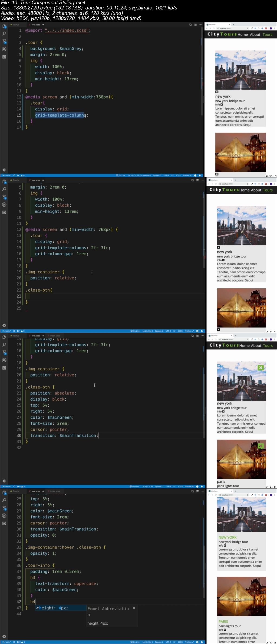Screen dimensions: 277x644
Task: Open Debug icon in editor at Ln 42, Col 5
Action: 4,516
